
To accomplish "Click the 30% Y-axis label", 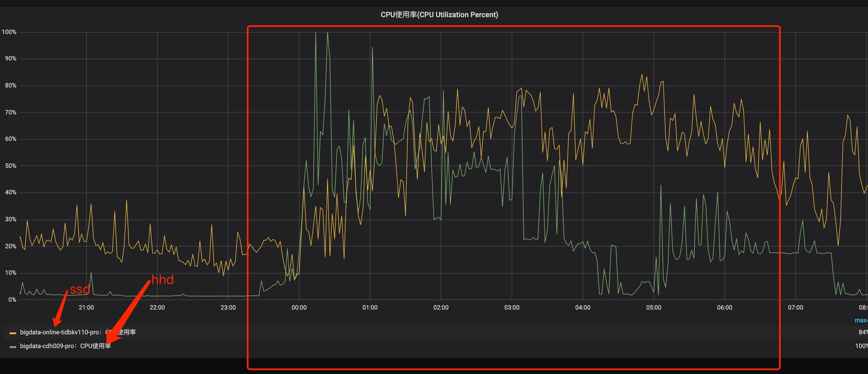I will 10,220.
